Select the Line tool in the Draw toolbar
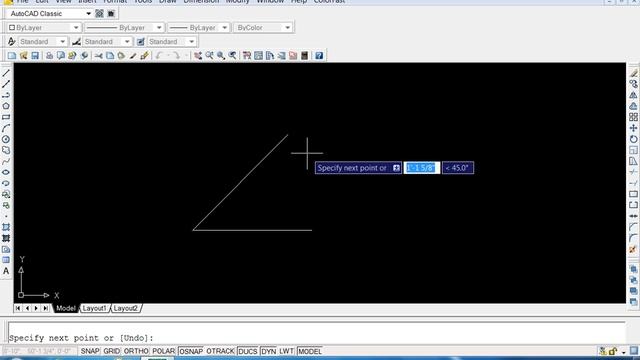This screenshot has width=640, height=360. coord(6,73)
